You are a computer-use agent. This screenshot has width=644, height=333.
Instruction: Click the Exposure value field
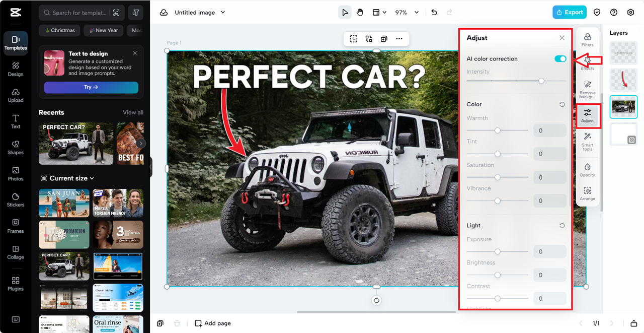tap(550, 252)
